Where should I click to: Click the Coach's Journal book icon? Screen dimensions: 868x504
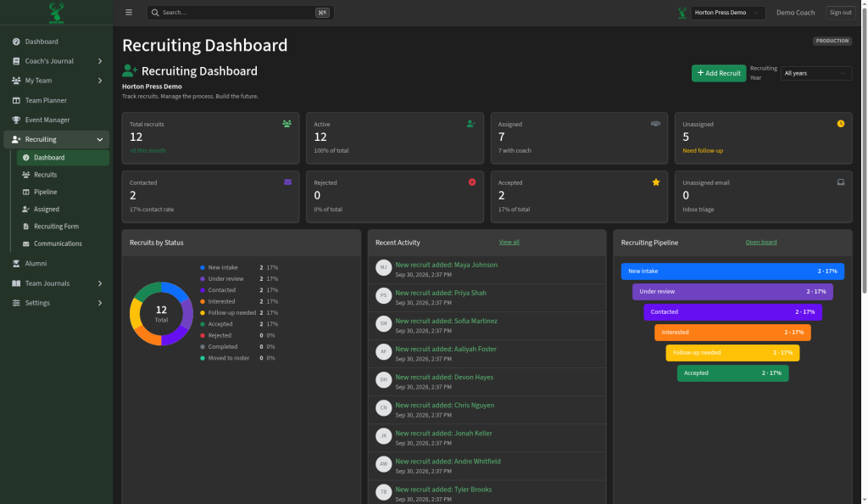[16, 61]
